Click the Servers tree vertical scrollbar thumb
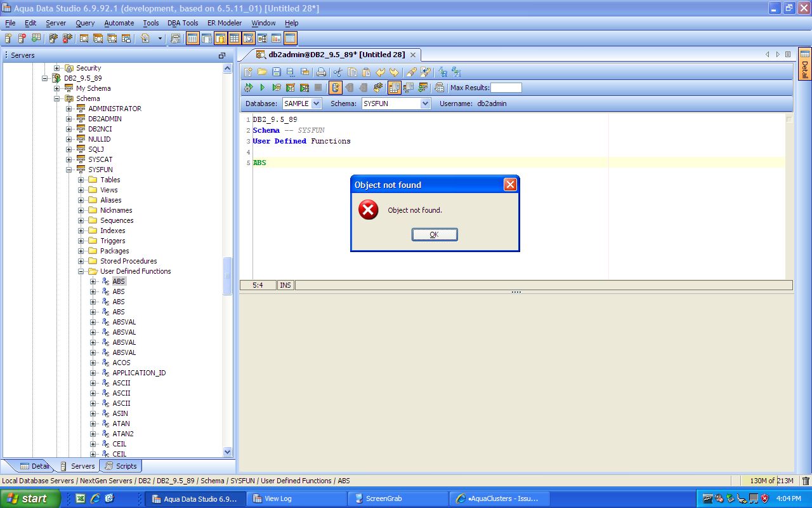The image size is (812, 508). pos(228,276)
